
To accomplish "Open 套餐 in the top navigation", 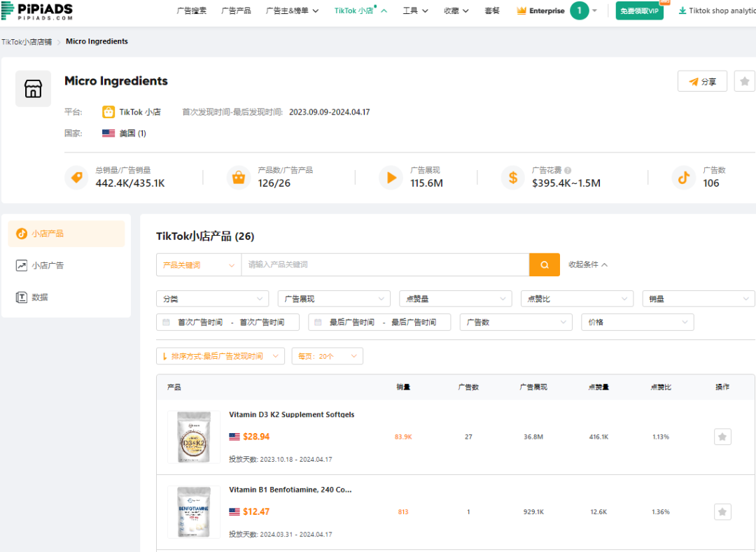I will [x=492, y=10].
